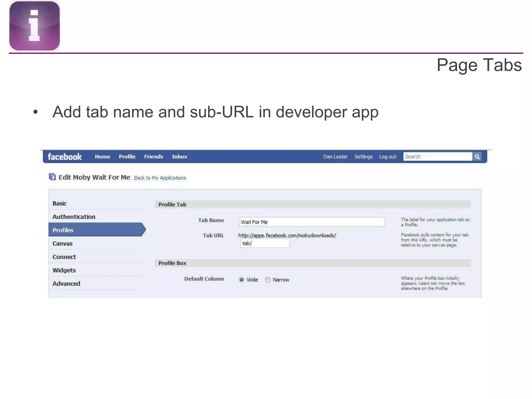Viewport: 532px width, 399px height.
Task: Select the Profiles tab
Action: point(97,230)
